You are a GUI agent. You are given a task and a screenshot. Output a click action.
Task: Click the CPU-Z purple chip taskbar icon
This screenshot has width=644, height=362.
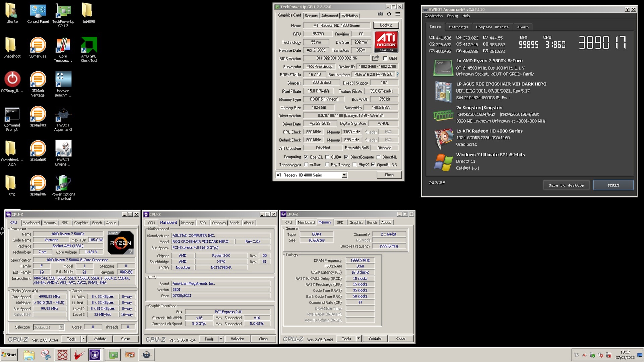(95, 355)
